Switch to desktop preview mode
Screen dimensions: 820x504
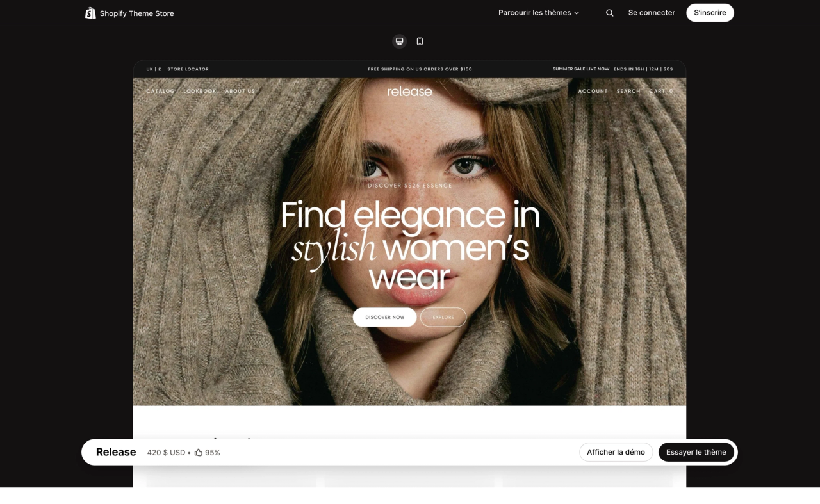[x=400, y=42]
